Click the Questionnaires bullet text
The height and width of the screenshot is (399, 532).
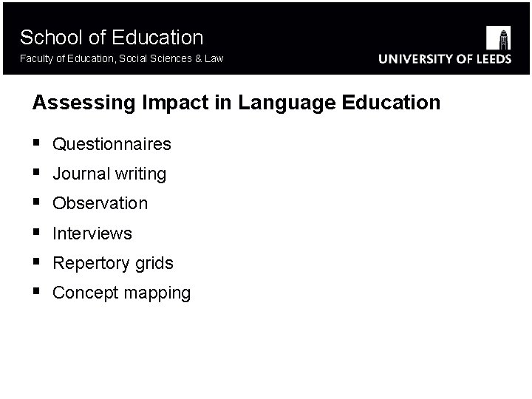tap(112, 144)
